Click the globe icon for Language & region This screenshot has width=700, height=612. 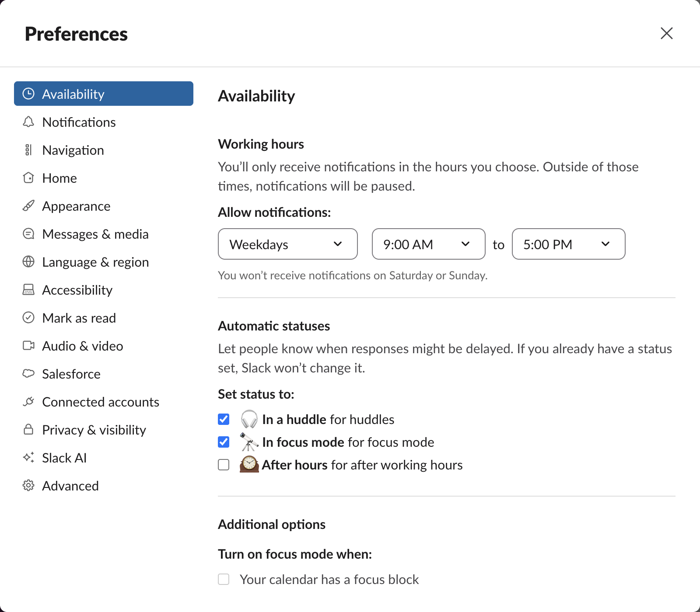click(x=28, y=261)
